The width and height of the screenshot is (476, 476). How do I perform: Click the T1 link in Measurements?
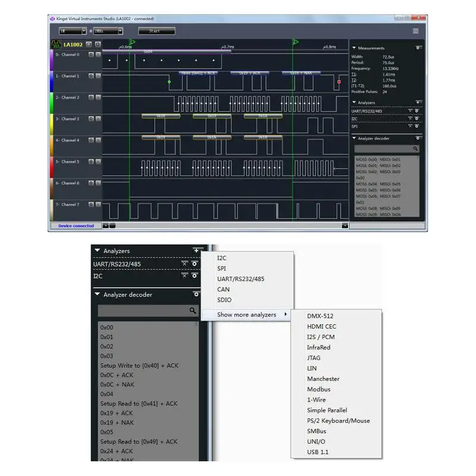point(353,74)
